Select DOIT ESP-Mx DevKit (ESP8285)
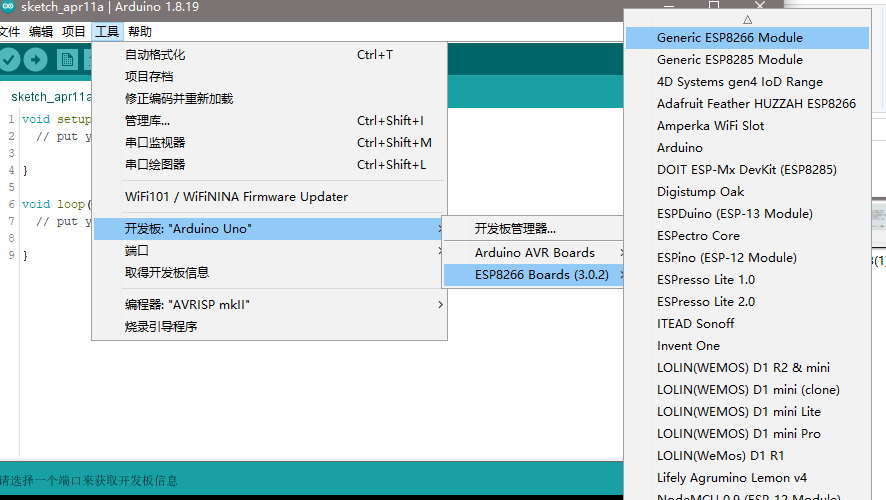 tap(747, 170)
